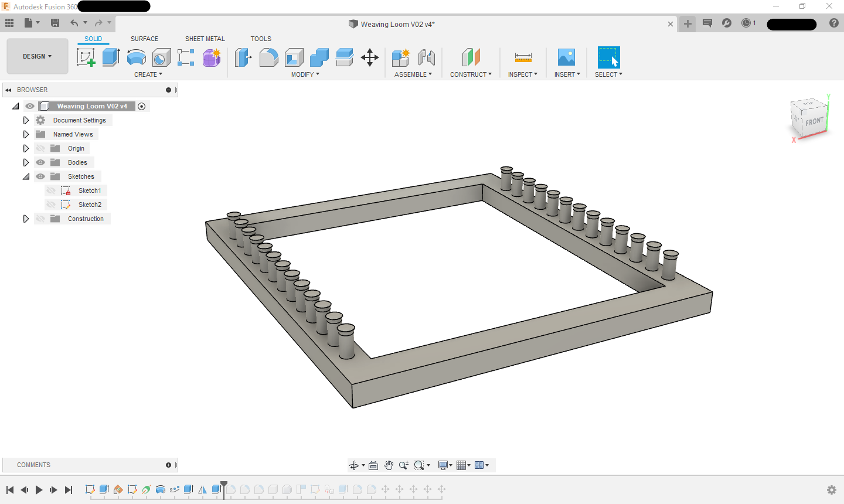Select the Orbit navigation tool
Image resolution: width=844 pixels, height=504 pixels.
[x=354, y=465]
